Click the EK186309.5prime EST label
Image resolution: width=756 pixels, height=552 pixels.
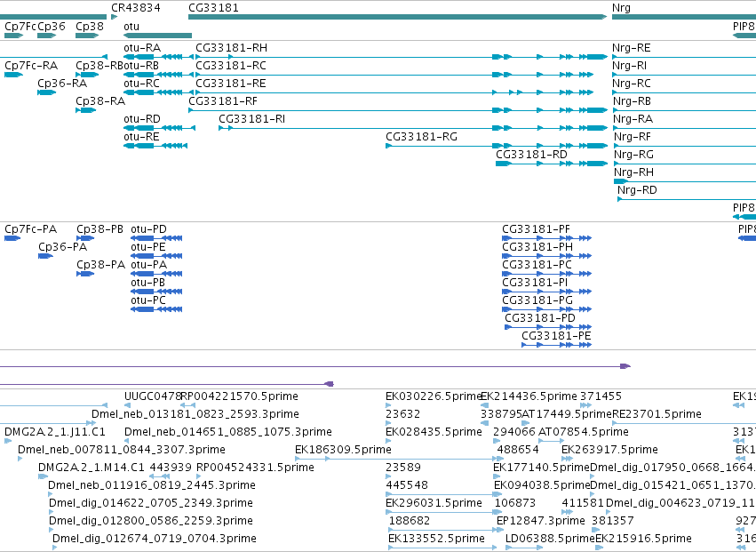pyautogui.click(x=343, y=450)
